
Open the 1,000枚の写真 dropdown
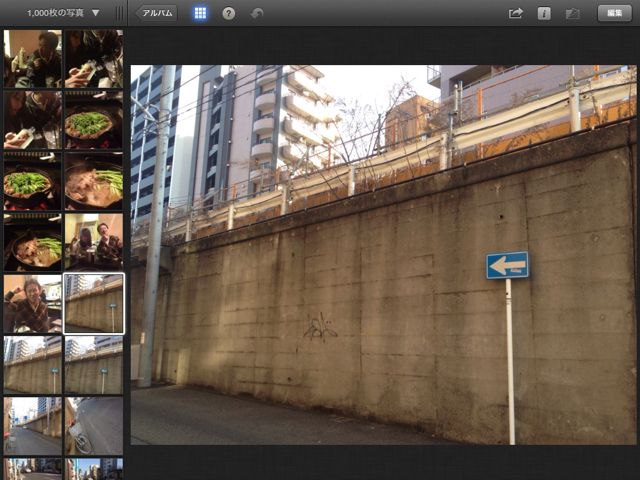tap(63, 13)
